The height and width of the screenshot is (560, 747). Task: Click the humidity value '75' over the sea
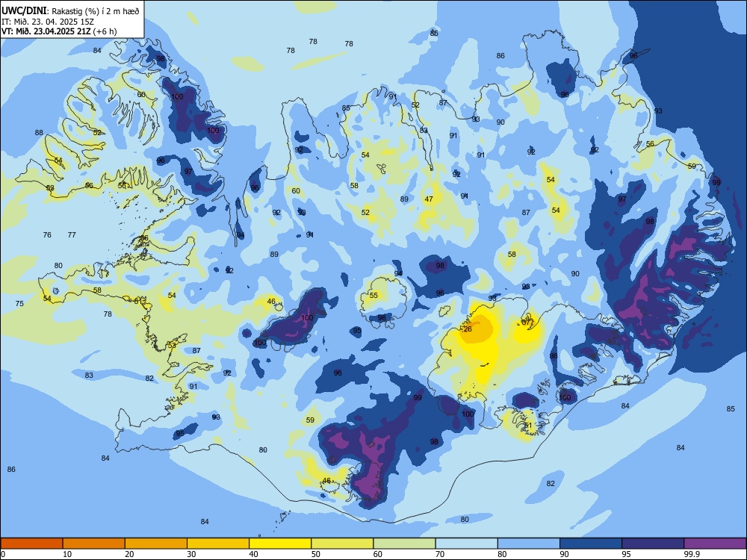click(x=19, y=303)
